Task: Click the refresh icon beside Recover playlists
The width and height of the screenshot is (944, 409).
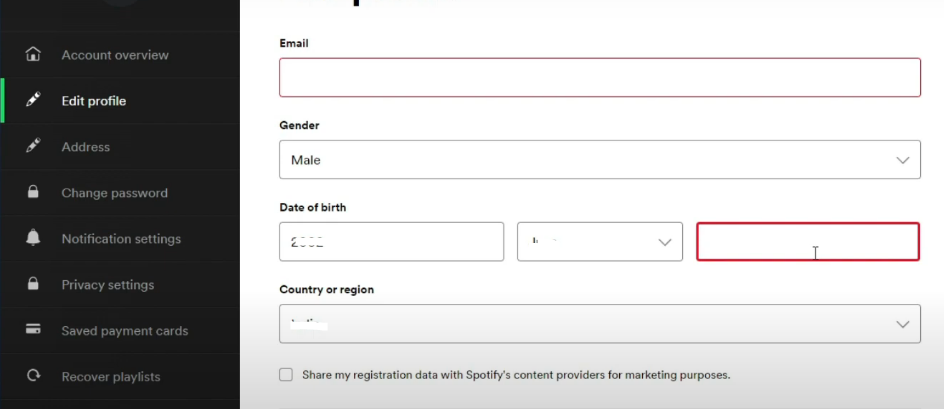Action: click(x=33, y=376)
